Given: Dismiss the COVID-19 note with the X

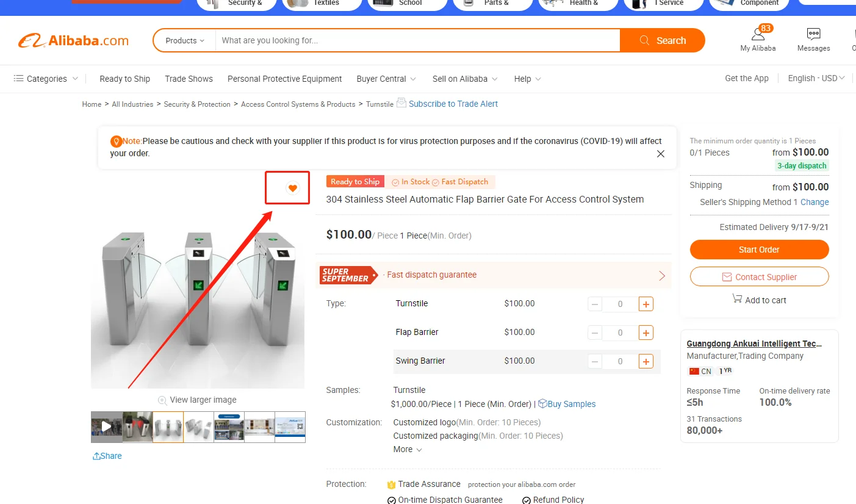Looking at the screenshot, I should coord(661,154).
